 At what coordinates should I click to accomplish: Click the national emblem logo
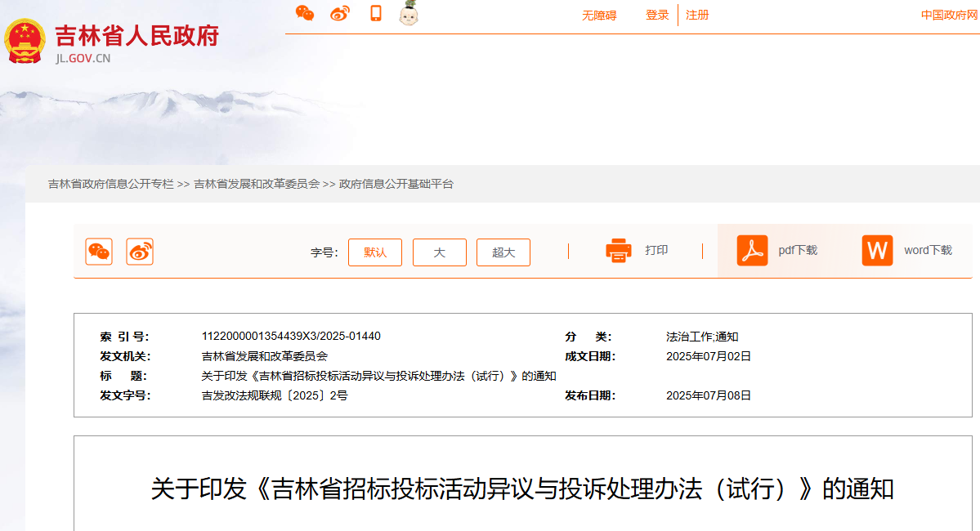25,41
